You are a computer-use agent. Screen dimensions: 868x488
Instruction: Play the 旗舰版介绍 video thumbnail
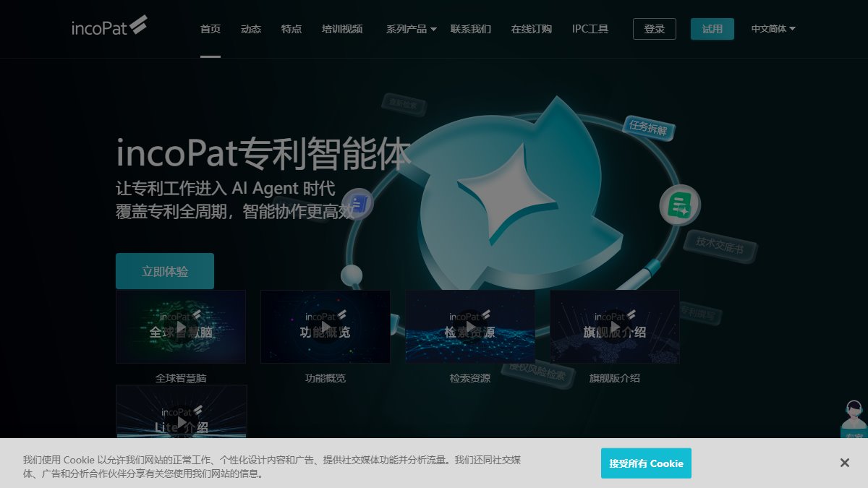pos(615,327)
